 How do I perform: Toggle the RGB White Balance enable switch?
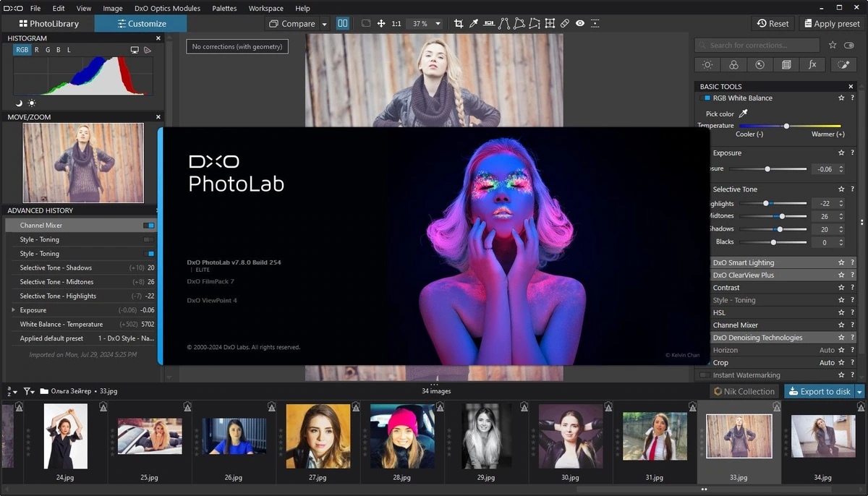(x=706, y=98)
